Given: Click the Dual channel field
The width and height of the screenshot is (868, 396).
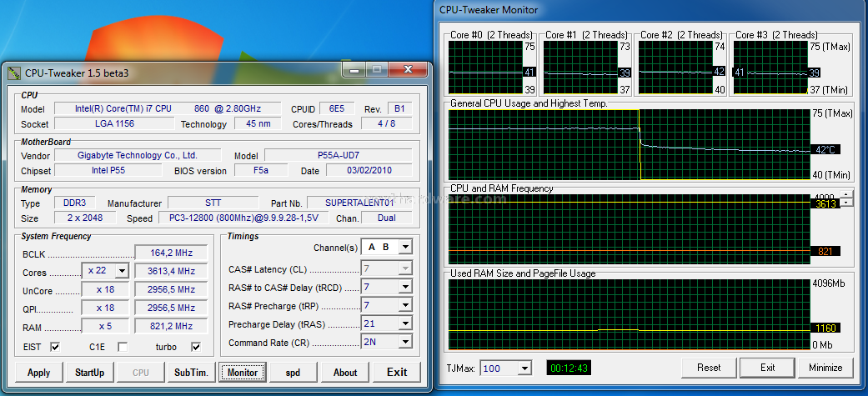Looking at the screenshot, I should point(386,218).
